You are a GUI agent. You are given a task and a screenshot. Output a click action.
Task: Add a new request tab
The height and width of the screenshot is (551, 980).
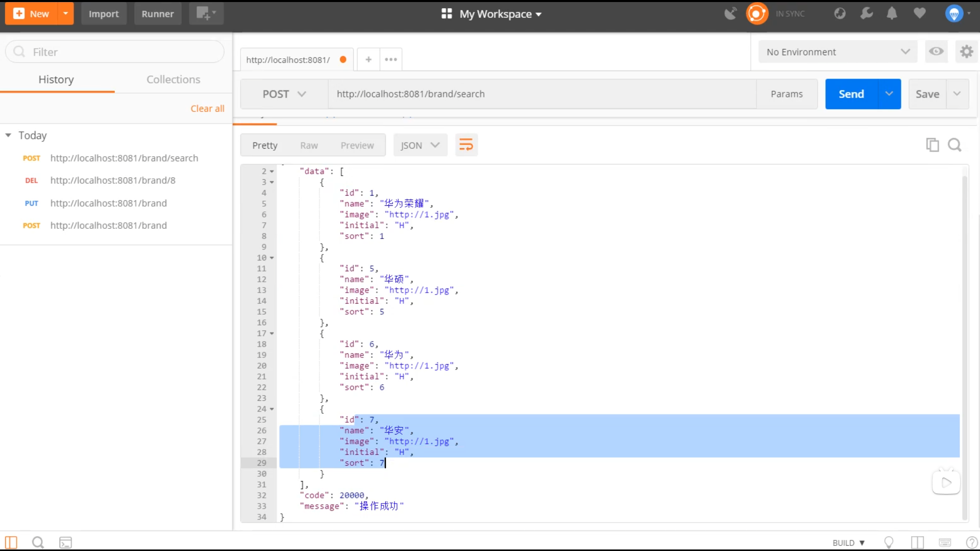(x=369, y=59)
